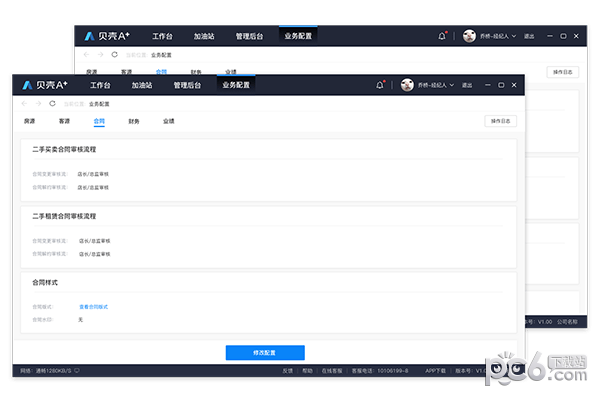Click the 贝壳A+ logo in front window
Viewport: 600px width, 398px height.
pos(45,85)
